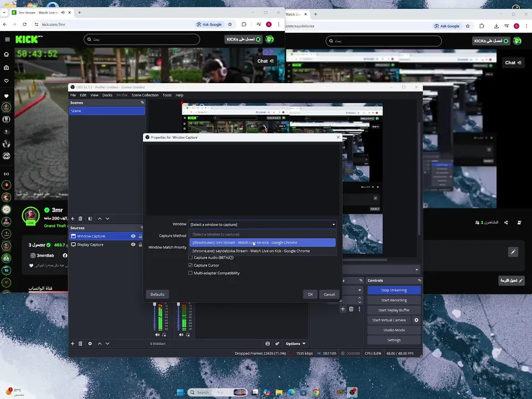The height and width of the screenshot is (399, 532).
Task: Go to Kick home icon in sidebar
Action: pos(6,54)
